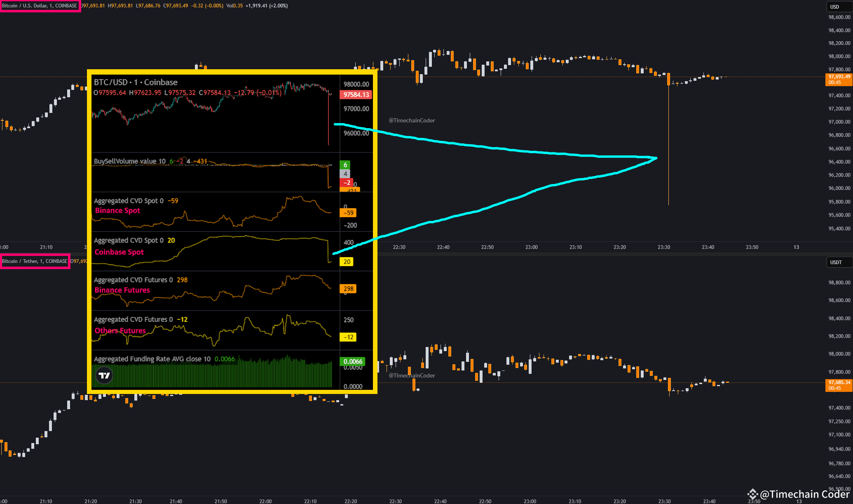Click the green 0.0066 funding rate badge

(353, 361)
